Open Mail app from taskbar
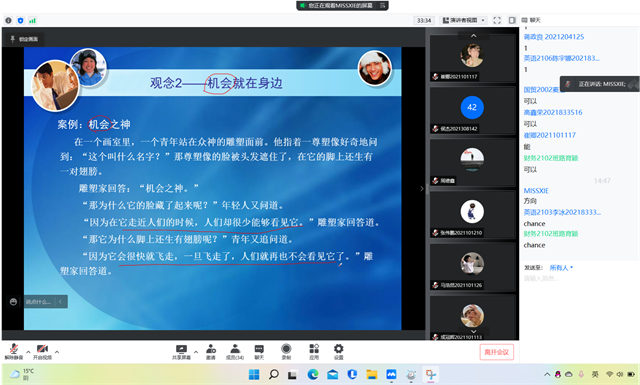640x385 pixels. [x=332, y=374]
